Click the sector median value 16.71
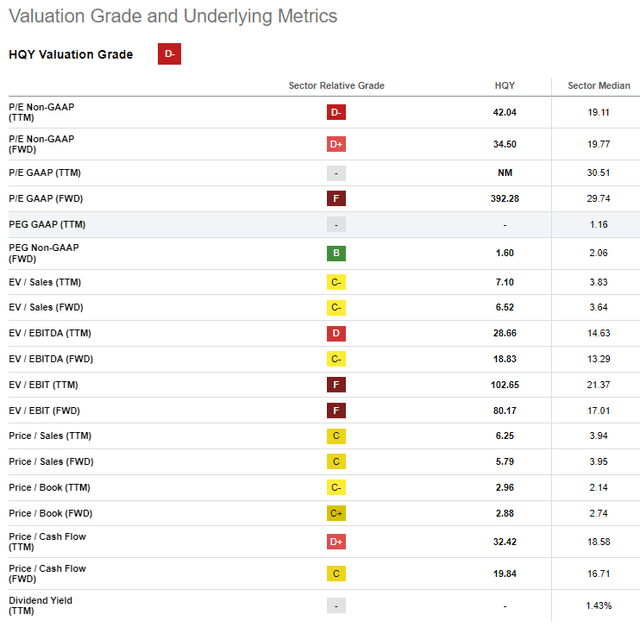The width and height of the screenshot is (640, 627). coord(599,574)
